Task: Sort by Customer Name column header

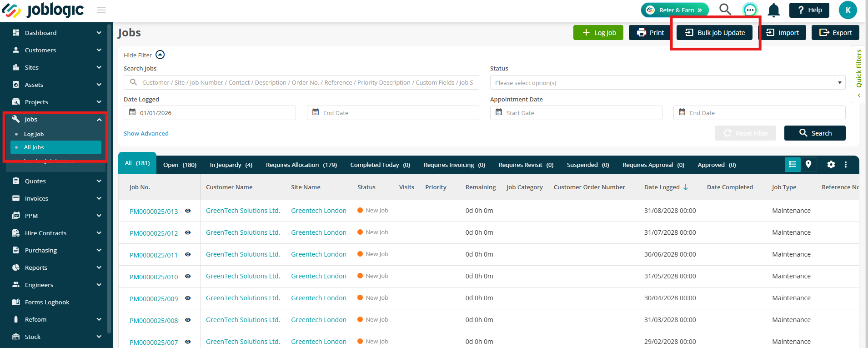Action: tap(229, 187)
